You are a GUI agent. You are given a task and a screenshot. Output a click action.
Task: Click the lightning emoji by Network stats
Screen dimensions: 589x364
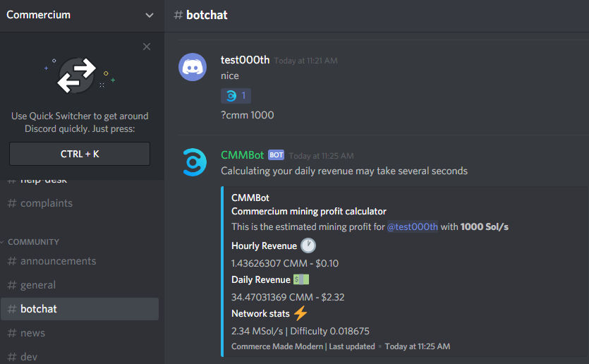[x=300, y=313]
